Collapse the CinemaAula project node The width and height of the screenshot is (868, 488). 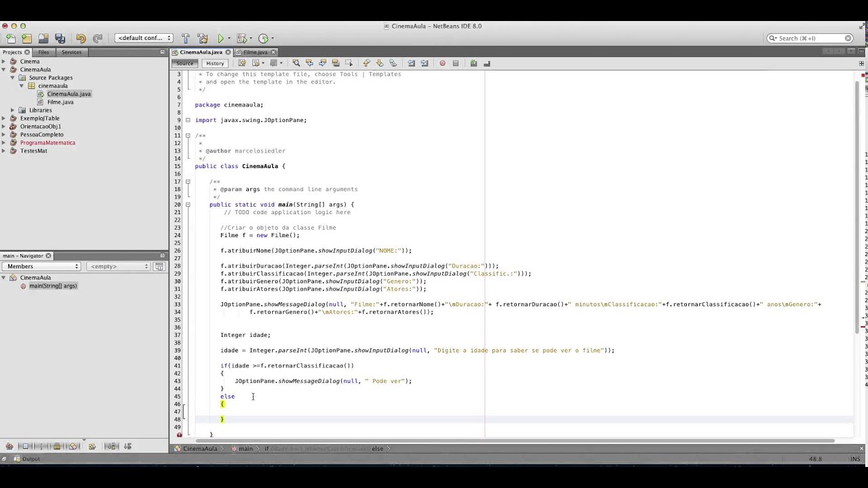[4, 70]
